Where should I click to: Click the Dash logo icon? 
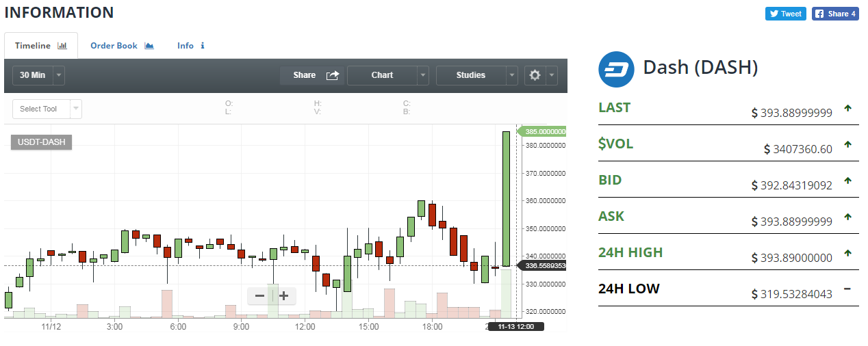(x=616, y=69)
